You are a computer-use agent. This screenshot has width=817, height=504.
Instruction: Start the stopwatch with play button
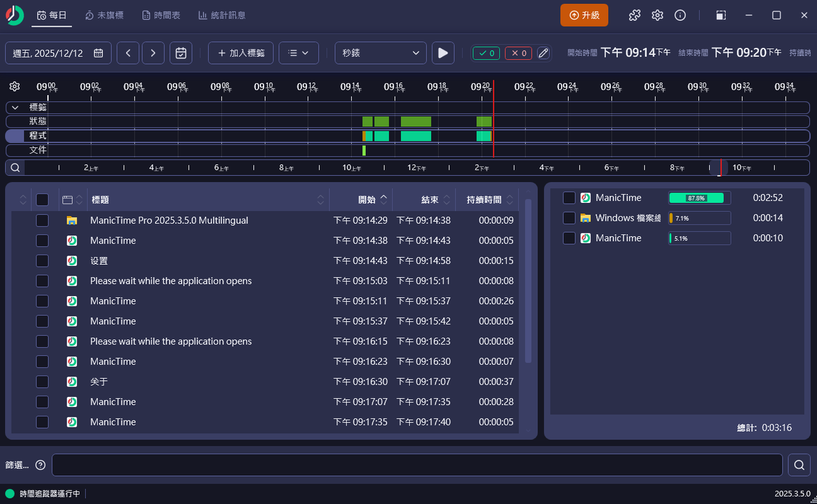(x=443, y=53)
